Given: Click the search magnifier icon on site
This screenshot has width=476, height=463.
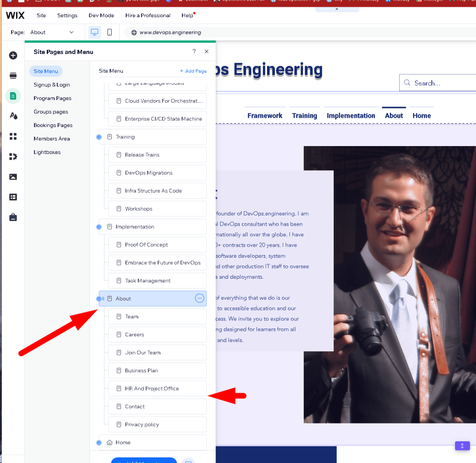Looking at the screenshot, I should [407, 82].
